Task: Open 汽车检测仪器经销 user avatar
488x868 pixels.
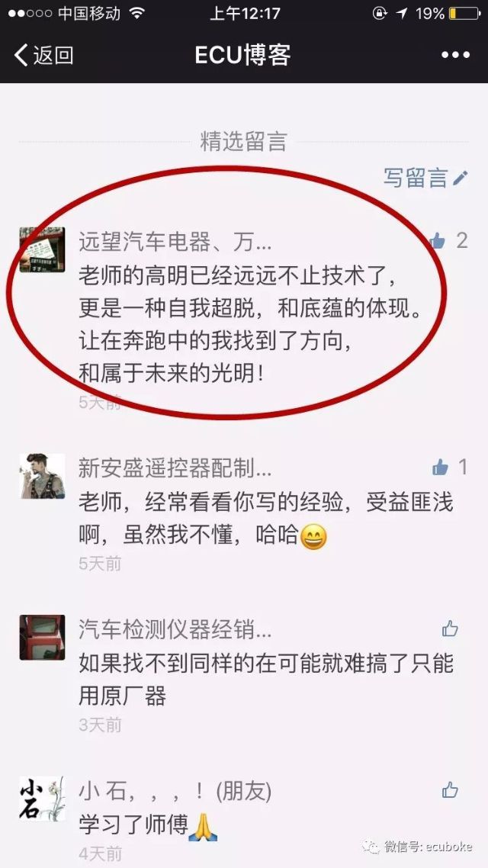Action: [x=42, y=637]
